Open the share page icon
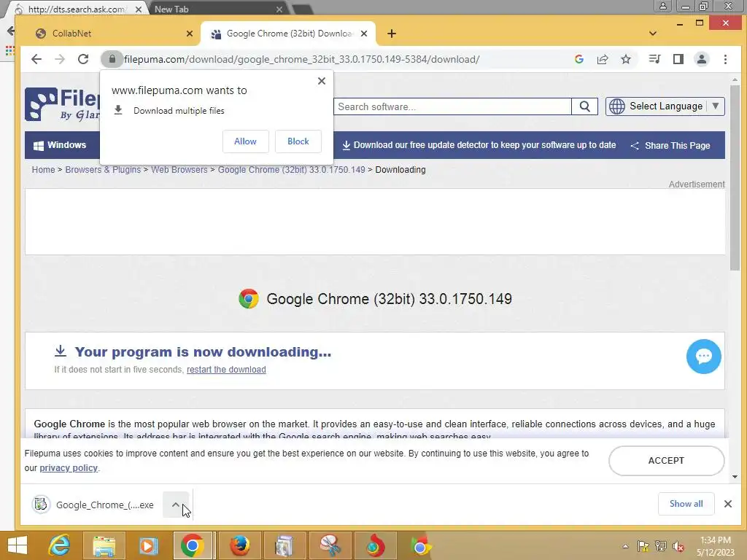747x560 pixels. pyautogui.click(x=603, y=59)
